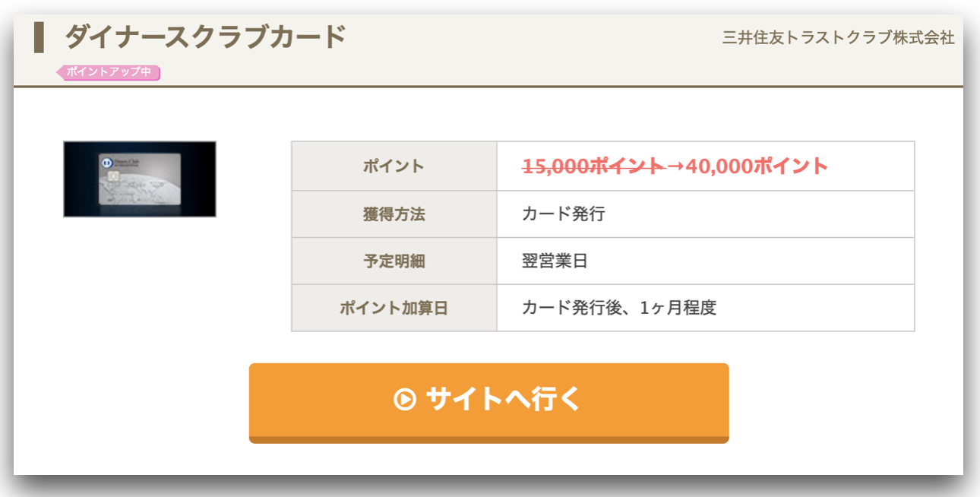Click 三井住友トラストクラブ株式会社 company name
980x497 pixels.
[x=838, y=37]
